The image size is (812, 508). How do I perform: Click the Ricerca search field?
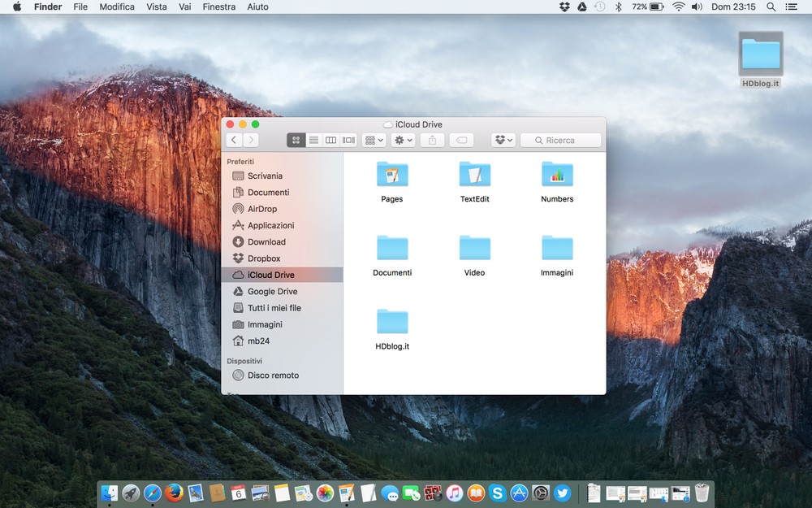tap(561, 141)
